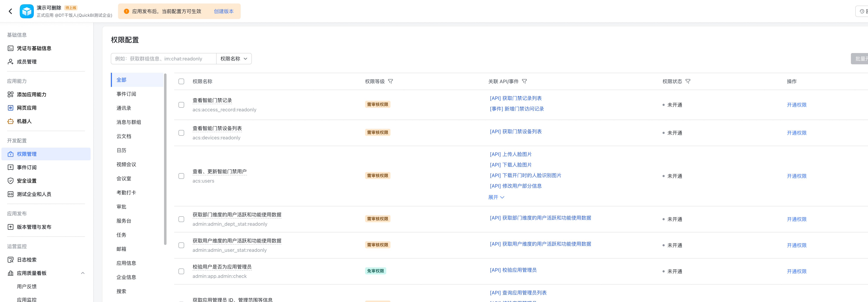This screenshot has width=868, height=302.
Task: Click the permission search input field
Action: click(163, 59)
